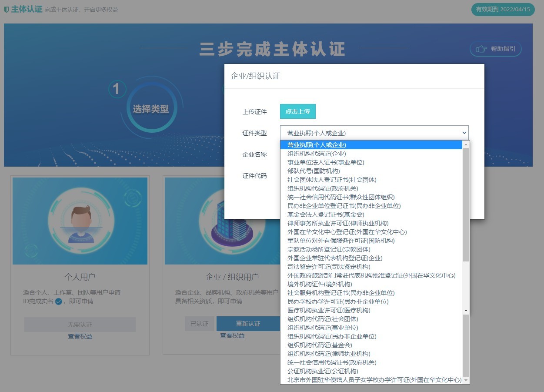Image resolution: width=544 pixels, height=392 pixels.
Task: Click the dropdown arrow on 证件类型 field
Action: [464, 133]
